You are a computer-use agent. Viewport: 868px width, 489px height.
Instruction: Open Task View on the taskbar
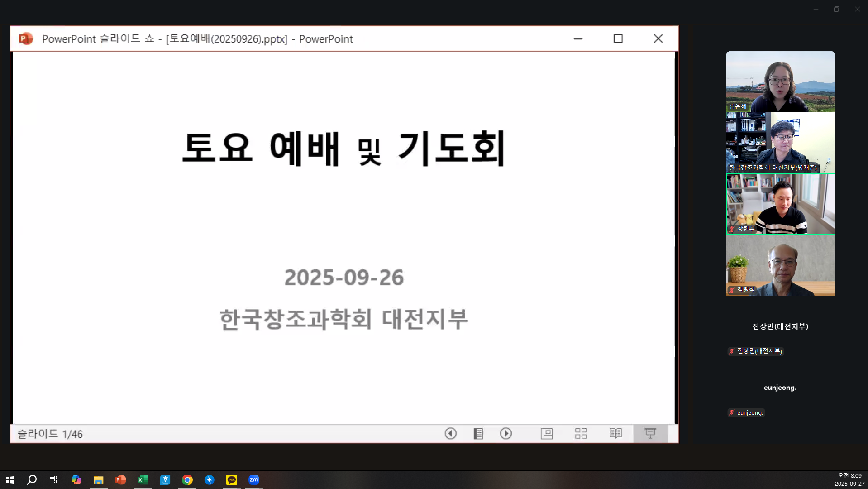(53, 480)
